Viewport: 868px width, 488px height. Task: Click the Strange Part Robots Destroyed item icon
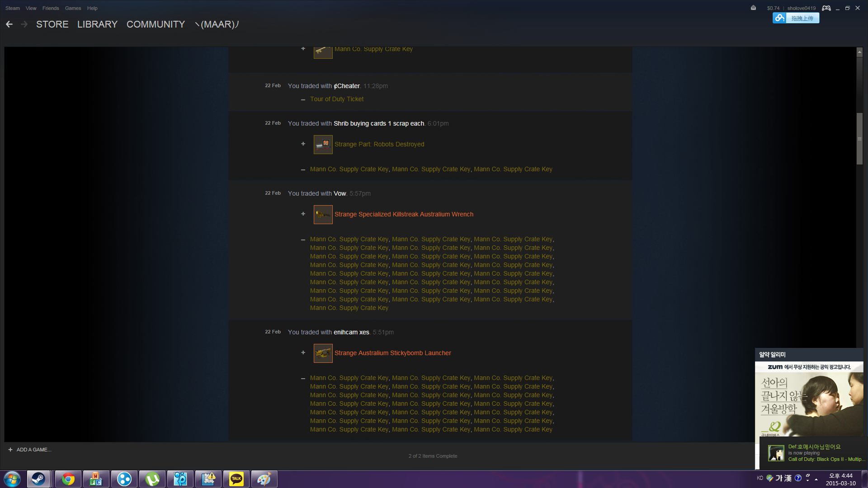click(323, 145)
